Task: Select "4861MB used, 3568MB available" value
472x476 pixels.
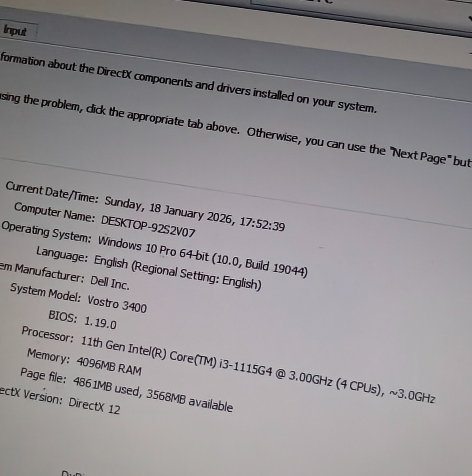Action: pyautogui.click(x=153, y=394)
